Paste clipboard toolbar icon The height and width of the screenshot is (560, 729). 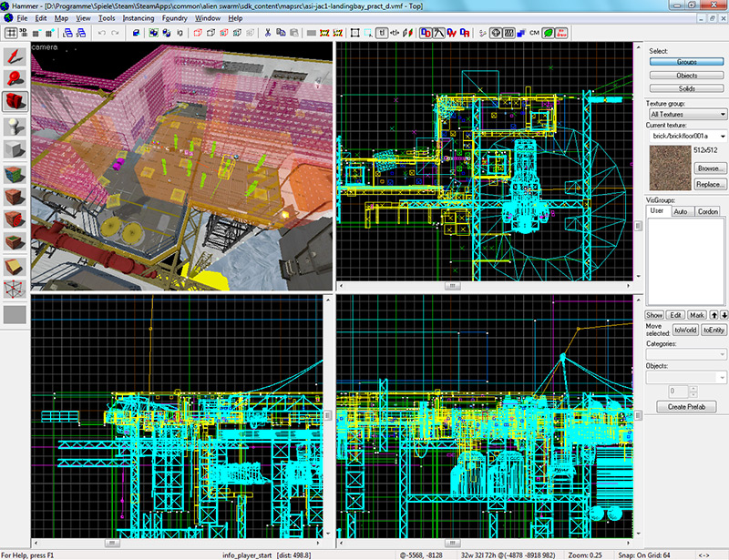[x=293, y=33]
